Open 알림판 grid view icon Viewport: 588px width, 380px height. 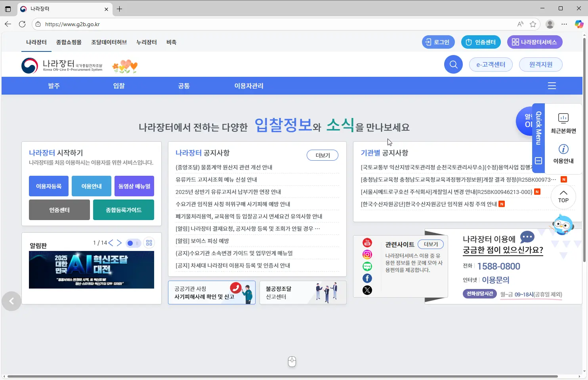[x=149, y=243]
